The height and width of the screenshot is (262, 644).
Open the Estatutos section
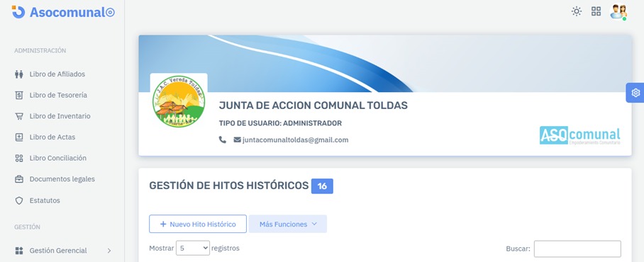[45, 200]
